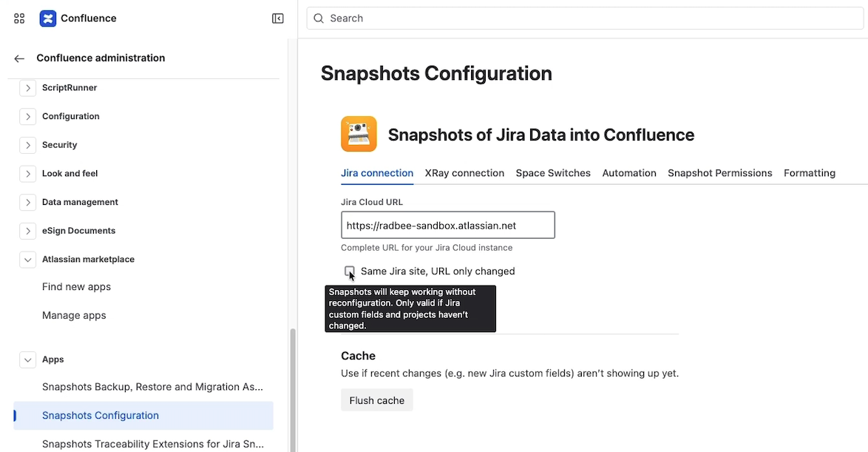This screenshot has height=452, width=868.
Task: Open the Space Switches tab
Action: pyautogui.click(x=553, y=173)
